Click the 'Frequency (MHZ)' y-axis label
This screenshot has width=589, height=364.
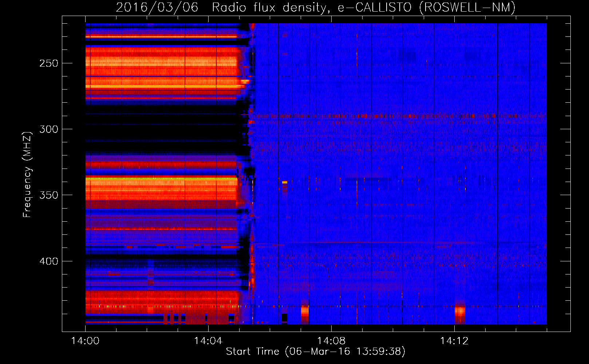click(x=27, y=174)
